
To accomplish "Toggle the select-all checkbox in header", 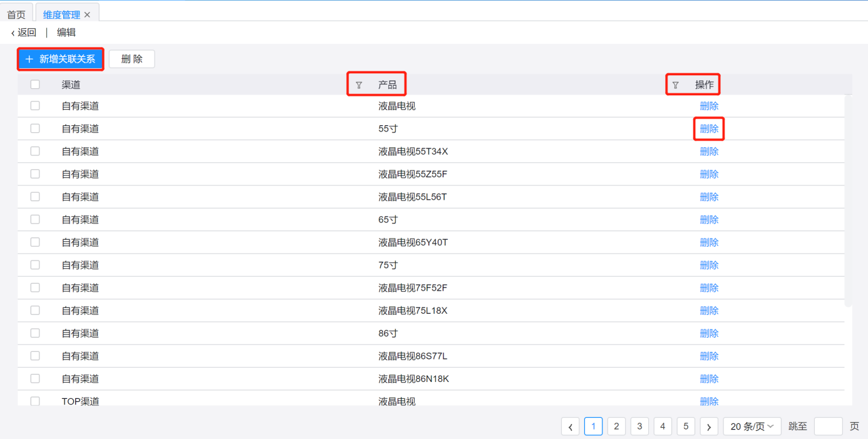I will [35, 85].
